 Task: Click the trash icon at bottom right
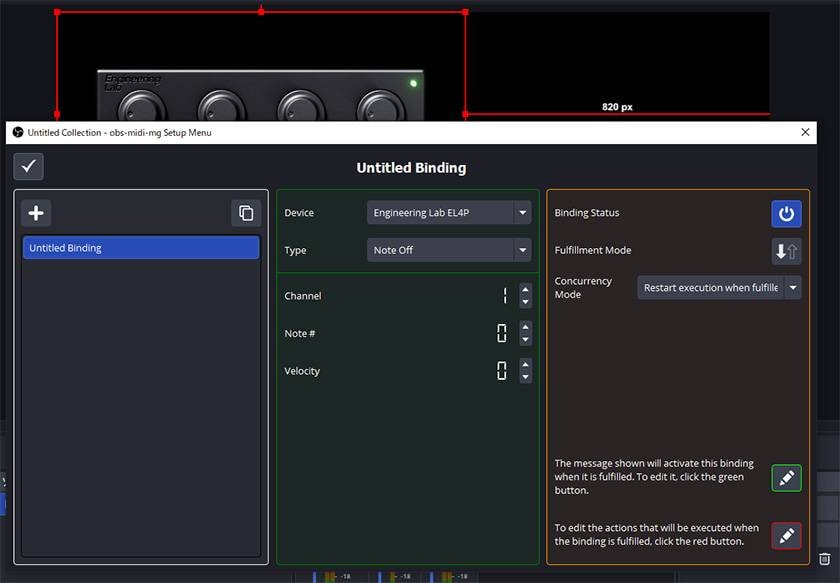(825, 560)
